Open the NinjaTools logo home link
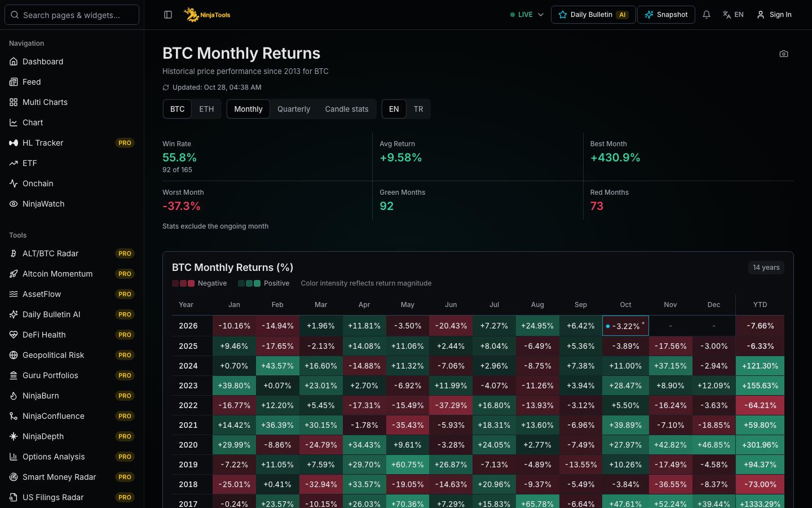The height and width of the screenshot is (508, 812). [x=208, y=15]
